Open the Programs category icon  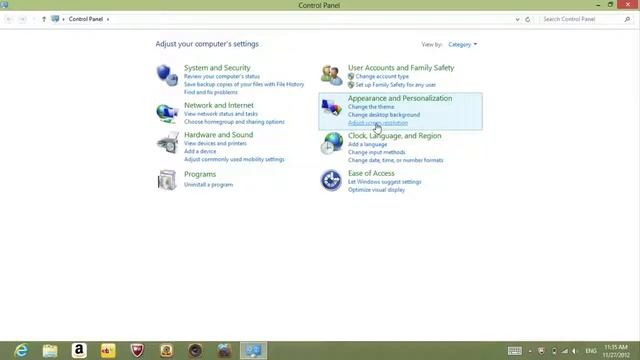point(167,180)
